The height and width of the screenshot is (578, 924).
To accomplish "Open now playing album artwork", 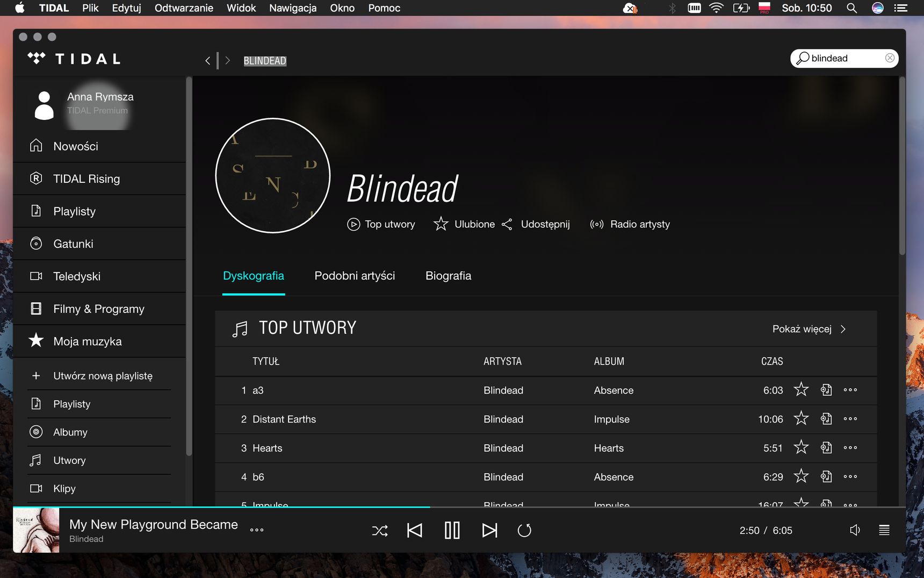I will pyautogui.click(x=36, y=531).
